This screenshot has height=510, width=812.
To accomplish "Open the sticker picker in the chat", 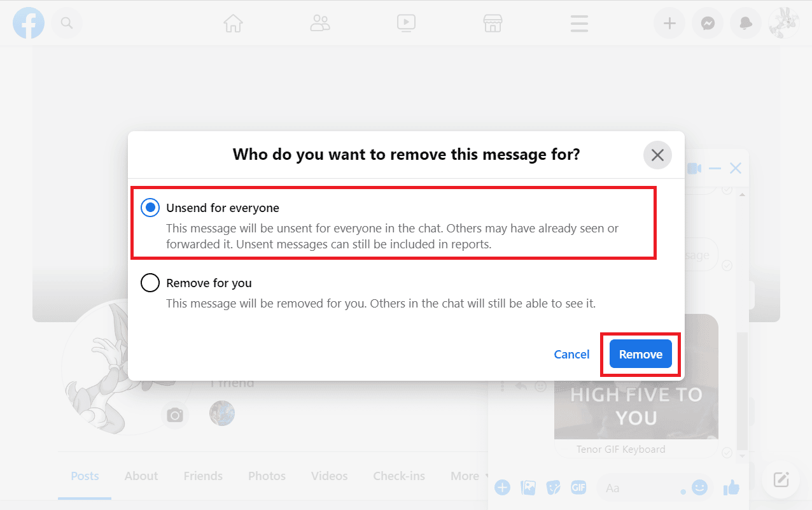I will [553, 487].
